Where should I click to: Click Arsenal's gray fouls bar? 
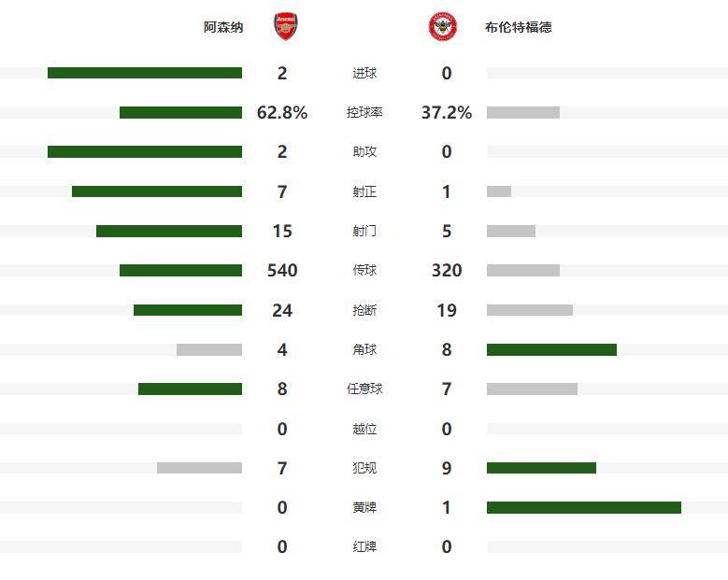point(199,468)
